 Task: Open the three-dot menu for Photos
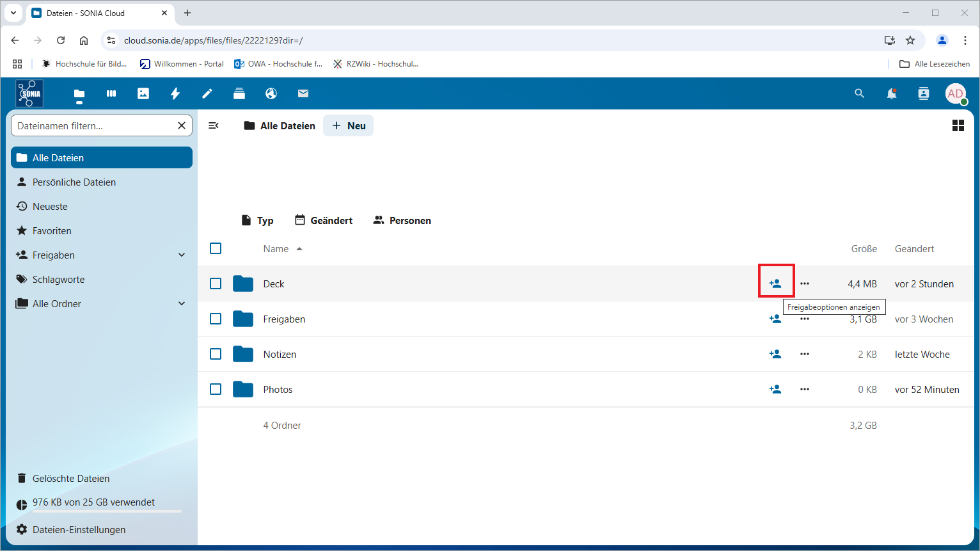pos(804,389)
